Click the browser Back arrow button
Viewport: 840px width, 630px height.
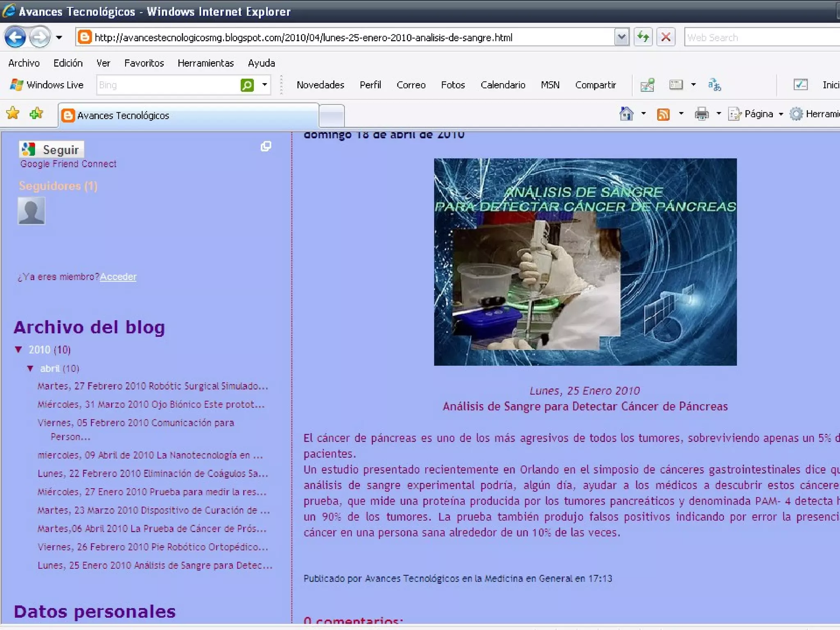pyautogui.click(x=15, y=37)
